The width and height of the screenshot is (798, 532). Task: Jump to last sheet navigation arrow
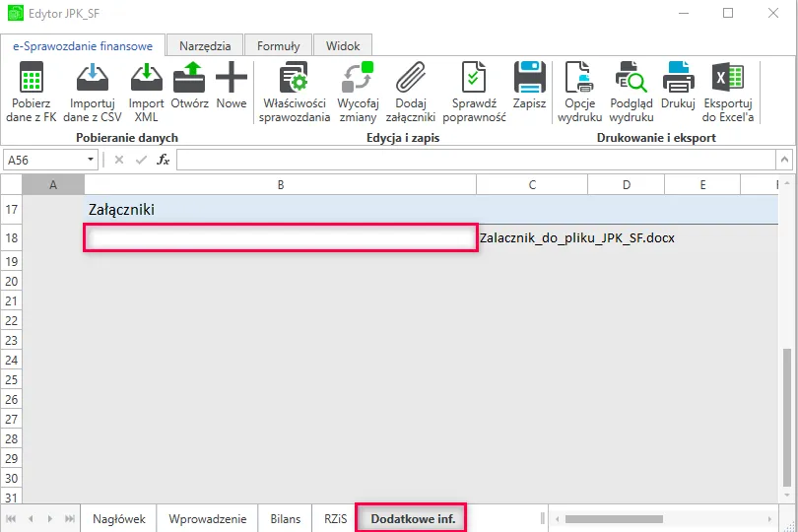point(70,518)
